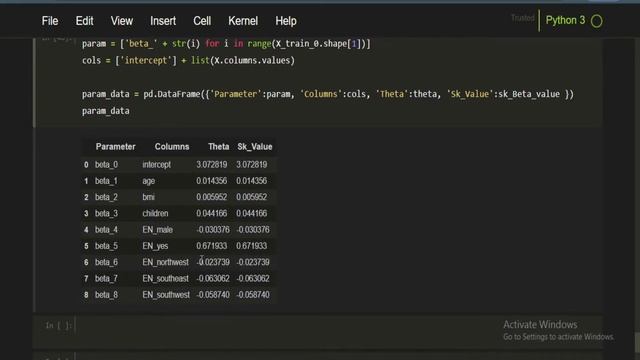This screenshot has height=360, width=640.
Task: Open the File menu
Action: [x=50, y=21]
